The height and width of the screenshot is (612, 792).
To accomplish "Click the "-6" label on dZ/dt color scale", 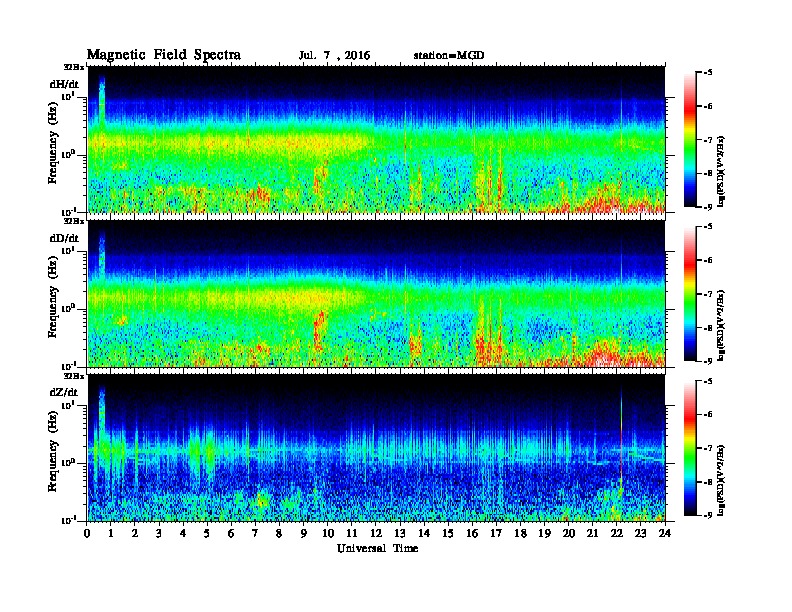I will point(707,414).
